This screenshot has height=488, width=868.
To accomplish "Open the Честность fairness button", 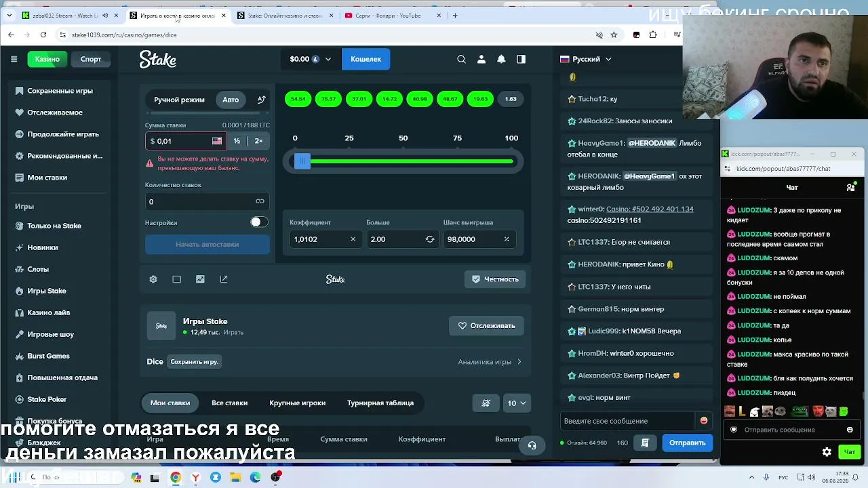I will [x=495, y=279].
